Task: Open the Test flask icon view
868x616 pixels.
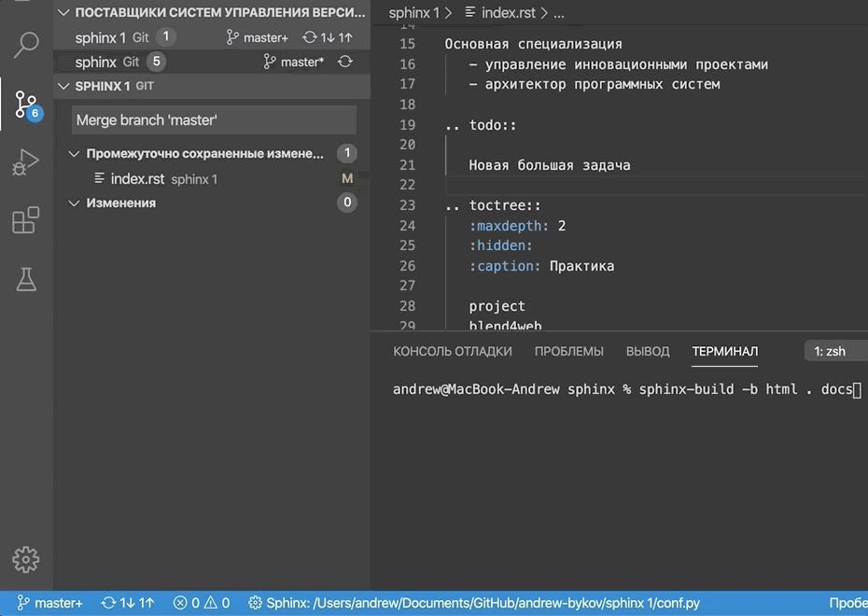Action: (26, 278)
